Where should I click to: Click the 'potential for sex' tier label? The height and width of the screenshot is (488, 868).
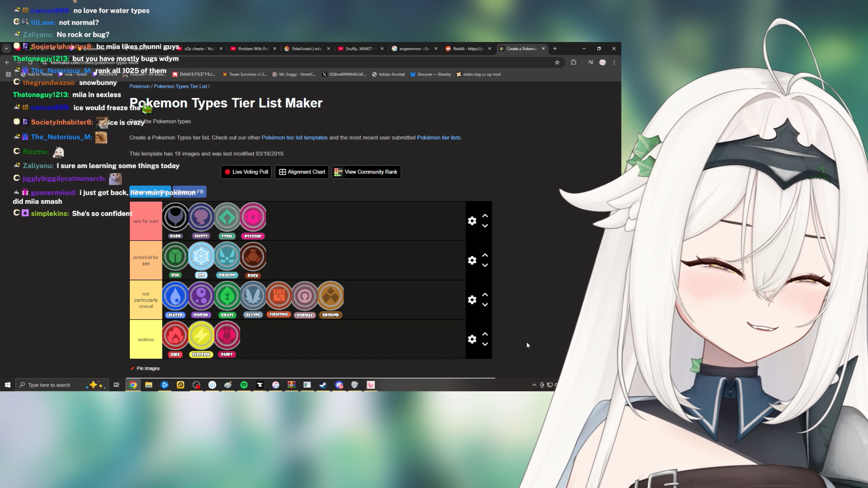coord(146,260)
